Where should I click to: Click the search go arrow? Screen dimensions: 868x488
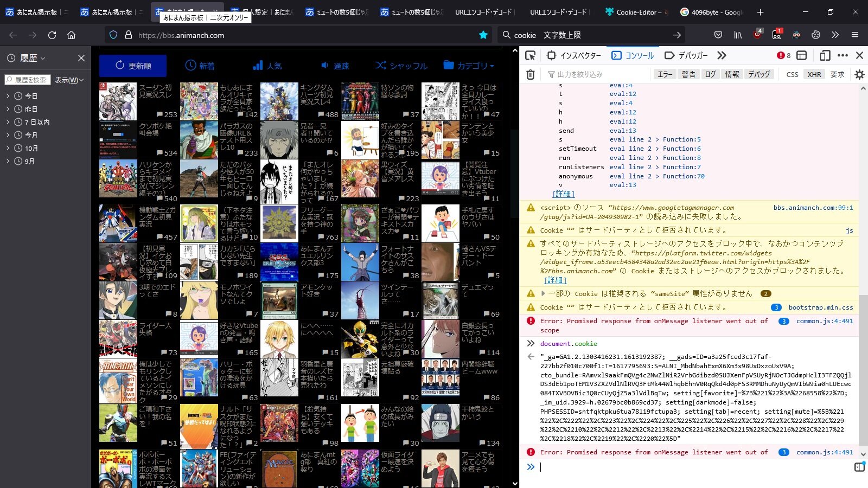(676, 35)
